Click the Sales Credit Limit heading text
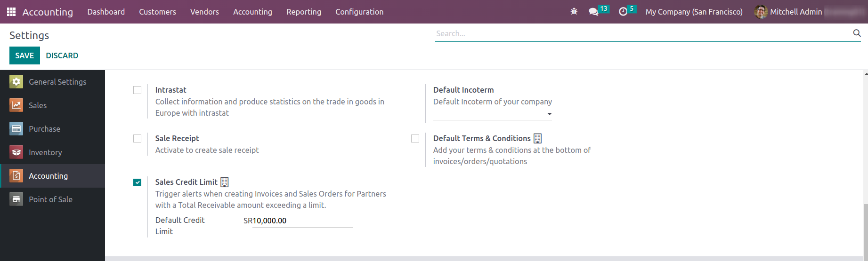868x261 pixels. pos(187,182)
